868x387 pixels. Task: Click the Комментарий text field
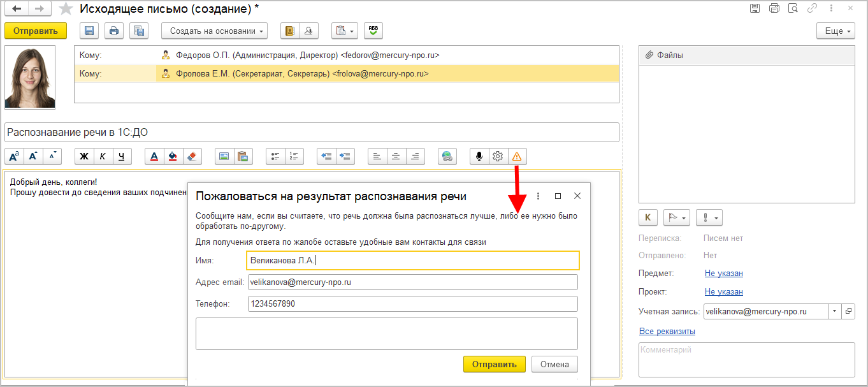coord(747,360)
